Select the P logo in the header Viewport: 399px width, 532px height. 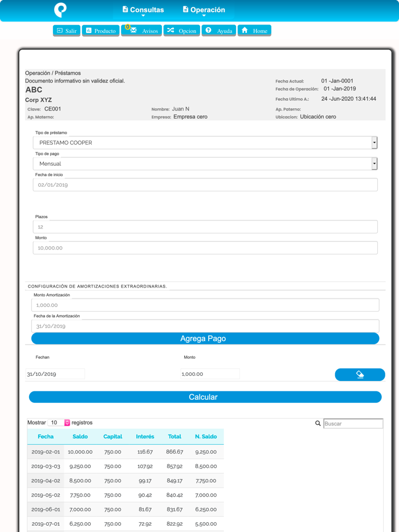59,10
